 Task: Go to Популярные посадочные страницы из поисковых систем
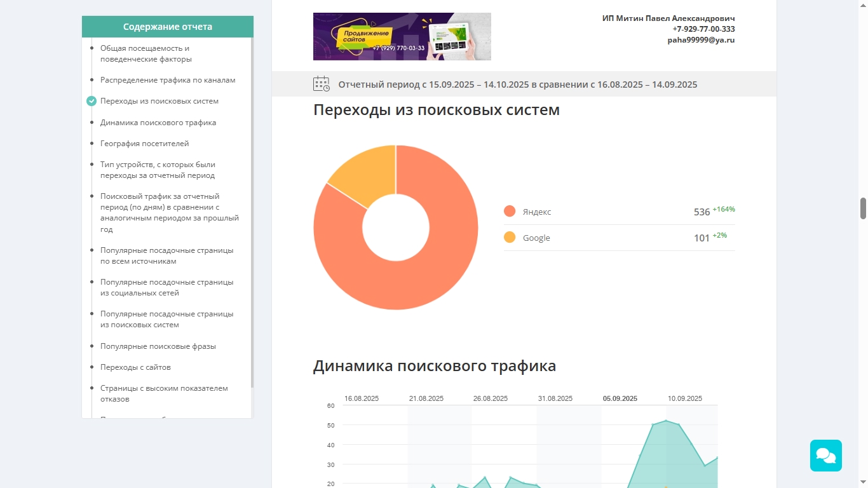pos(166,319)
